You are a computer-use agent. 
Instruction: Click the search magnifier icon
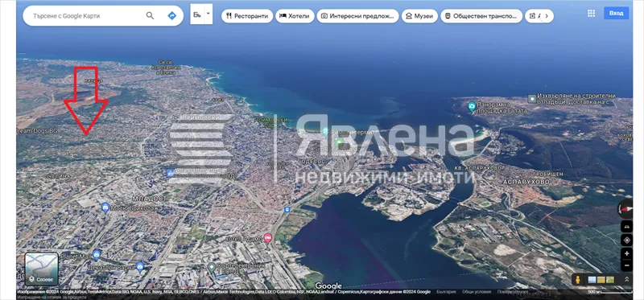[151, 15]
